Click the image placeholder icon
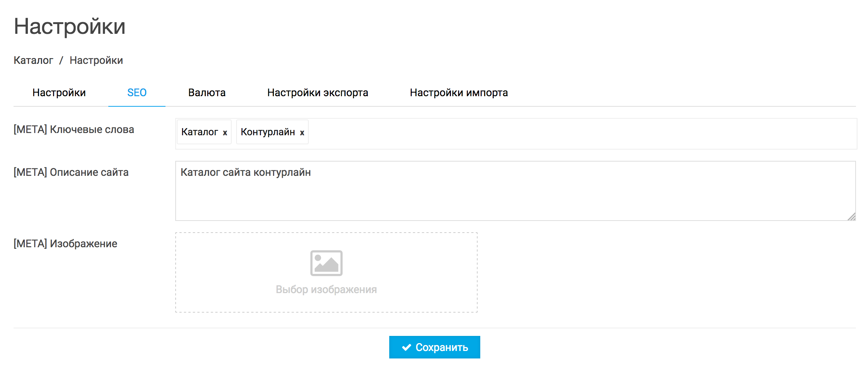868x378 pixels. click(x=326, y=263)
